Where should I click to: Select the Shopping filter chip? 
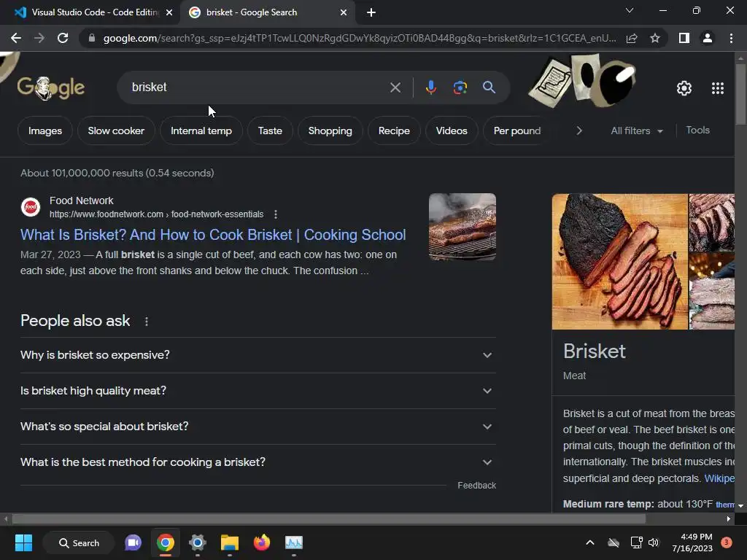pyautogui.click(x=330, y=131)
